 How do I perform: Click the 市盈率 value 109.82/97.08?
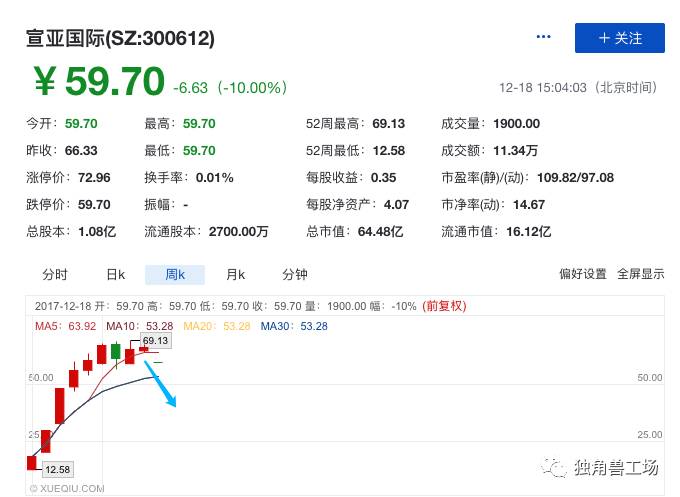click(575, 177)
